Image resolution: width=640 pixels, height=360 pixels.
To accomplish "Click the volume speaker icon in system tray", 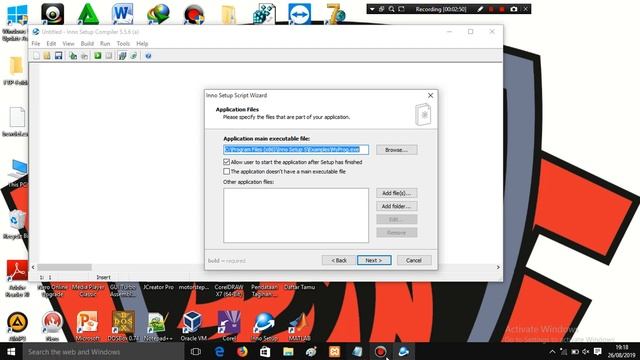I will pos(586,351).
